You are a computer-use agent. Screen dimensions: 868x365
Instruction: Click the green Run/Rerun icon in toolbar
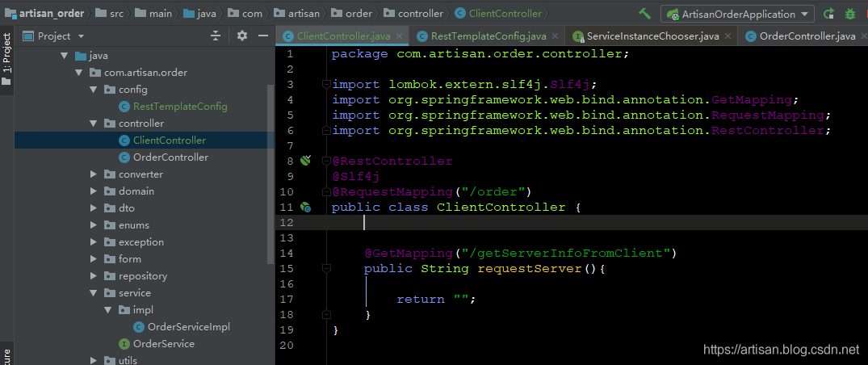(x=829, y=14)
